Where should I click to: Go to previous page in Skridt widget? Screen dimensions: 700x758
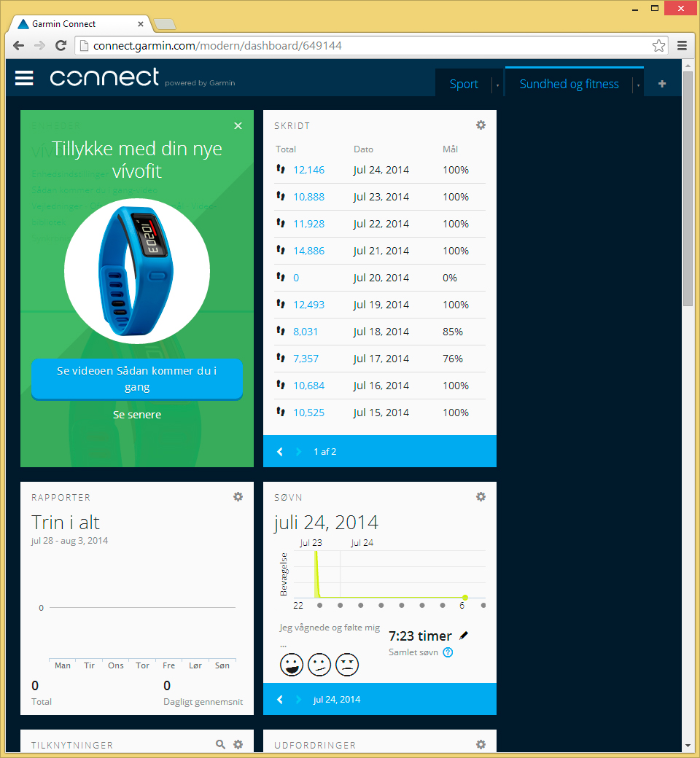click(279, 451)
